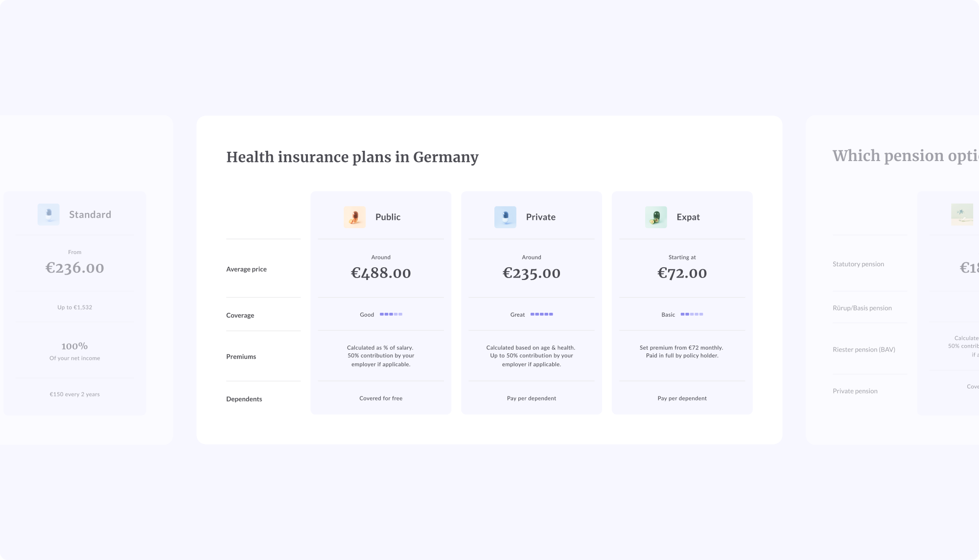
Task: Click the €72.00 Expat price
Action: pos(682,273)
